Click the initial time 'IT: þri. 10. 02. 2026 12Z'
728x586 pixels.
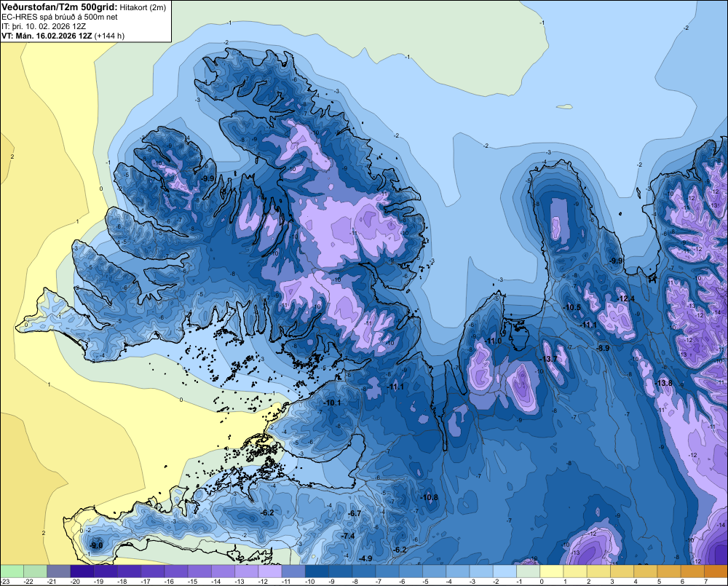click(44, 26)
